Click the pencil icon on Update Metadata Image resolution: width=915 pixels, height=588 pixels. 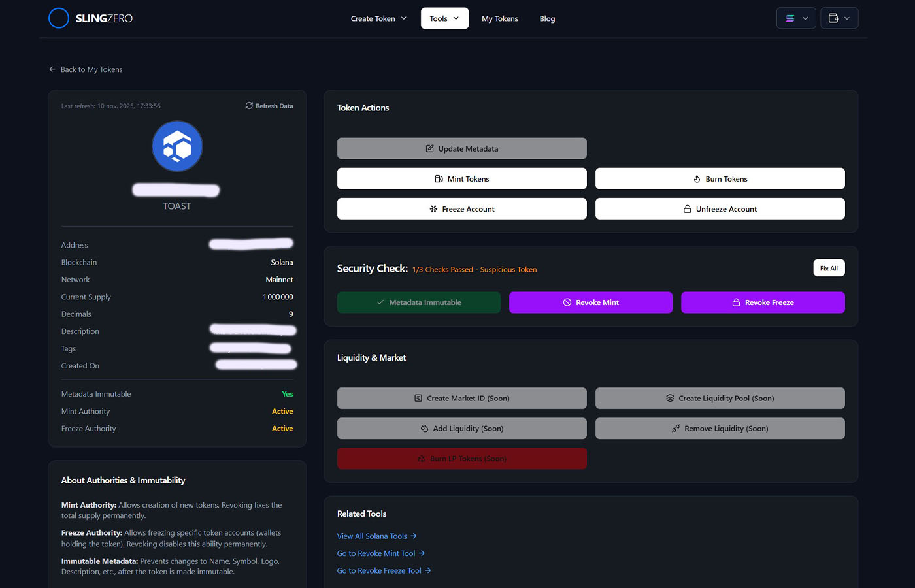tap(429, 148)
